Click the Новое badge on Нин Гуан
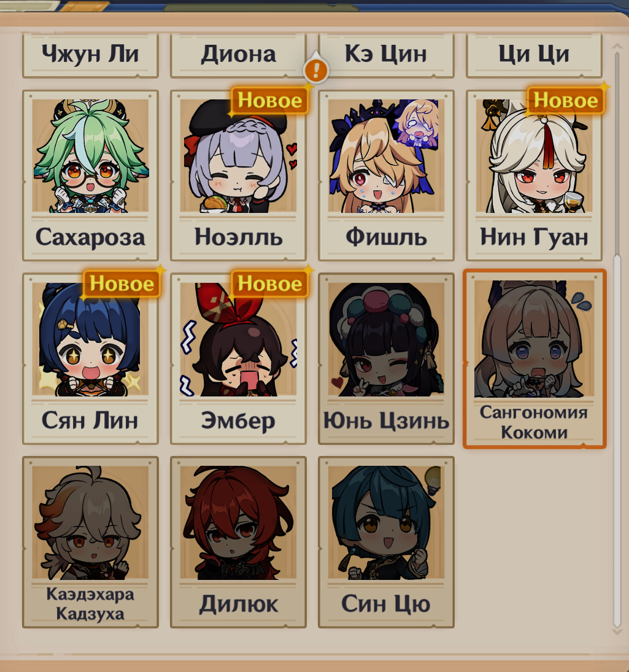 tap(566, 101)
